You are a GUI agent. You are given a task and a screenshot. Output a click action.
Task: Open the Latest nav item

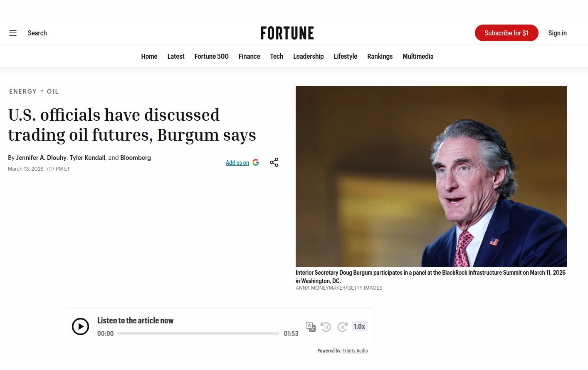176,56
